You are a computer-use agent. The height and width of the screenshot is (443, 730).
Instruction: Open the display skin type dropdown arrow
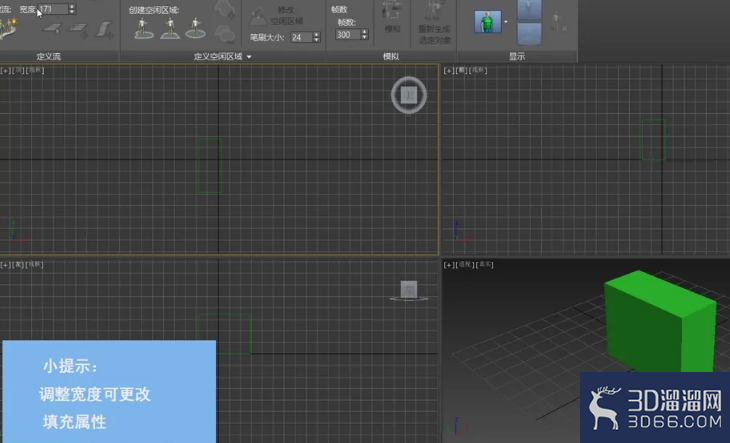[506, 21]
